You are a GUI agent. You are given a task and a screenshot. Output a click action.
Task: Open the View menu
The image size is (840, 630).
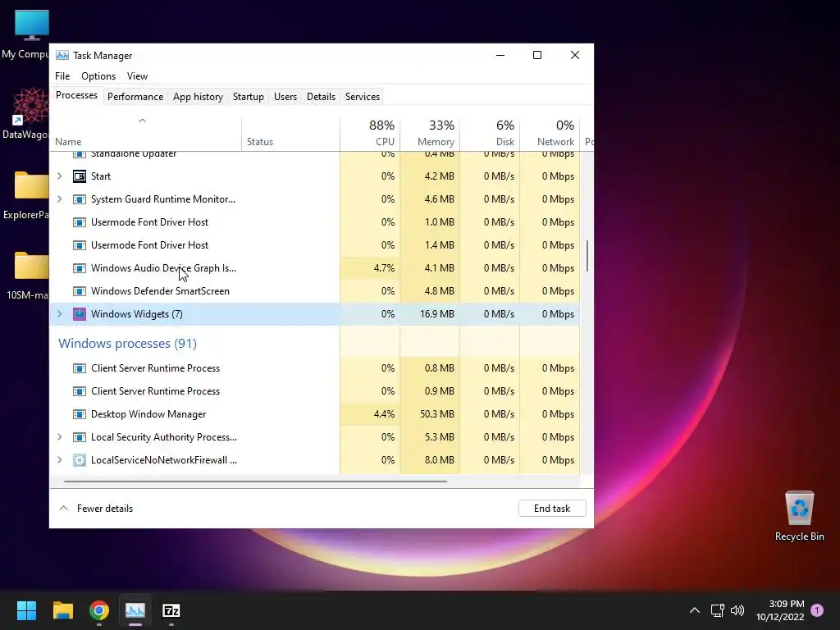pos(137,76)
